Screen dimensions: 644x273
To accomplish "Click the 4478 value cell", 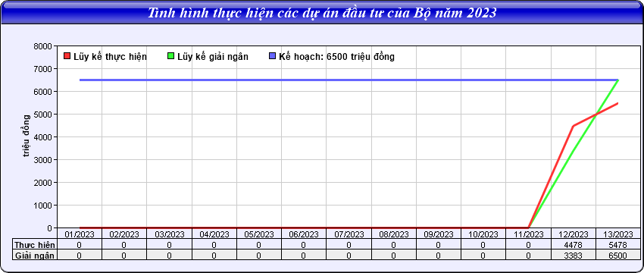I will pyautogui.click(x=574, y=245).
